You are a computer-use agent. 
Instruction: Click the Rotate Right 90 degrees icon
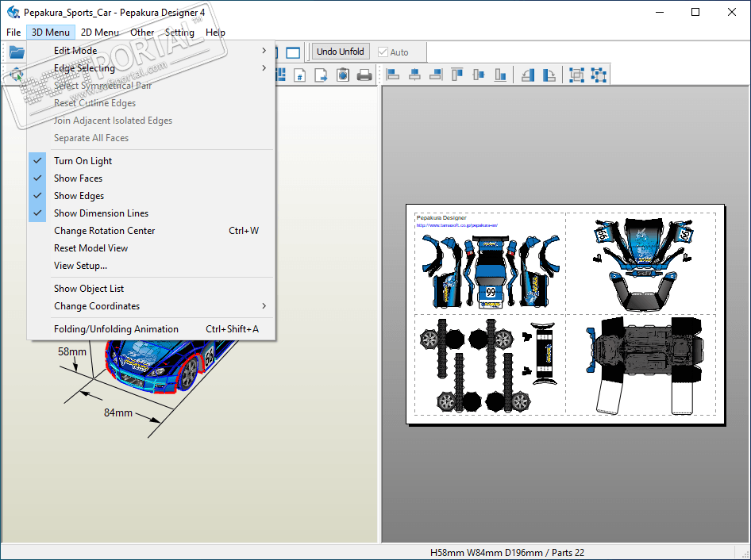549,75
